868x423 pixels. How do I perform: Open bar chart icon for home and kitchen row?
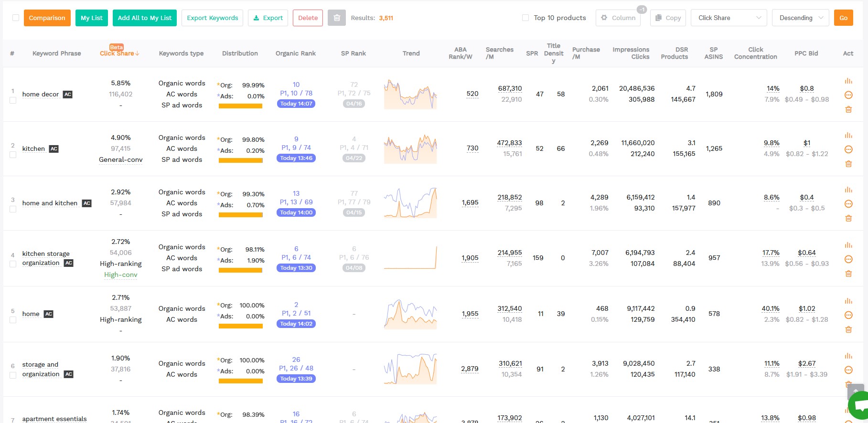tap(848, 190)
